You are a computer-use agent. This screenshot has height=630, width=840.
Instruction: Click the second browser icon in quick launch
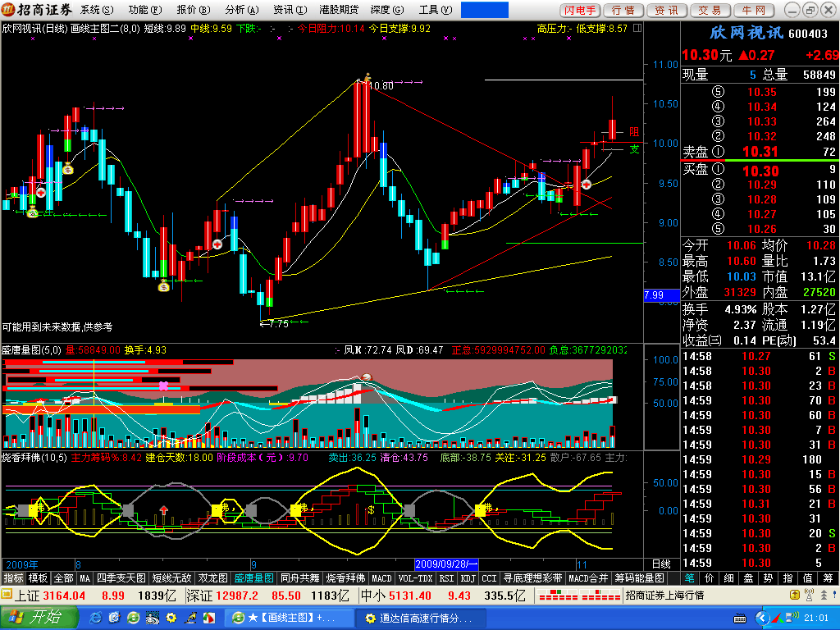114,618
